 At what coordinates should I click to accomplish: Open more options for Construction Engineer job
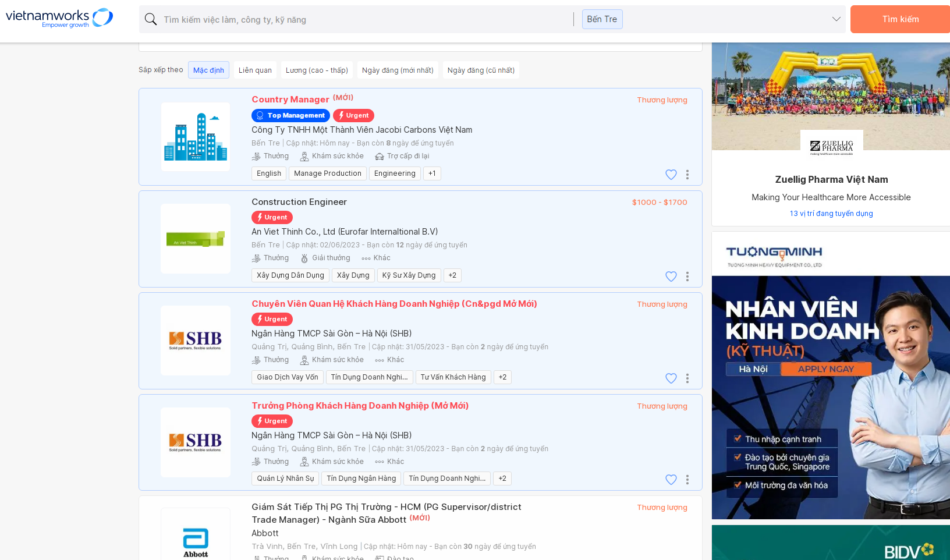(x=687, y=277)
